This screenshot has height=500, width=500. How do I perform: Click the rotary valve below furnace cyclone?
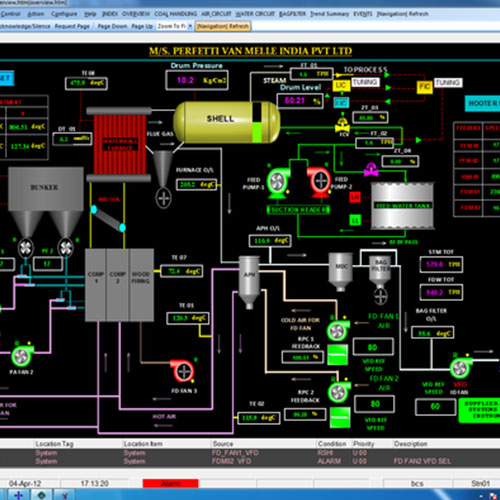pyautogui.click(x=163, y=198)
